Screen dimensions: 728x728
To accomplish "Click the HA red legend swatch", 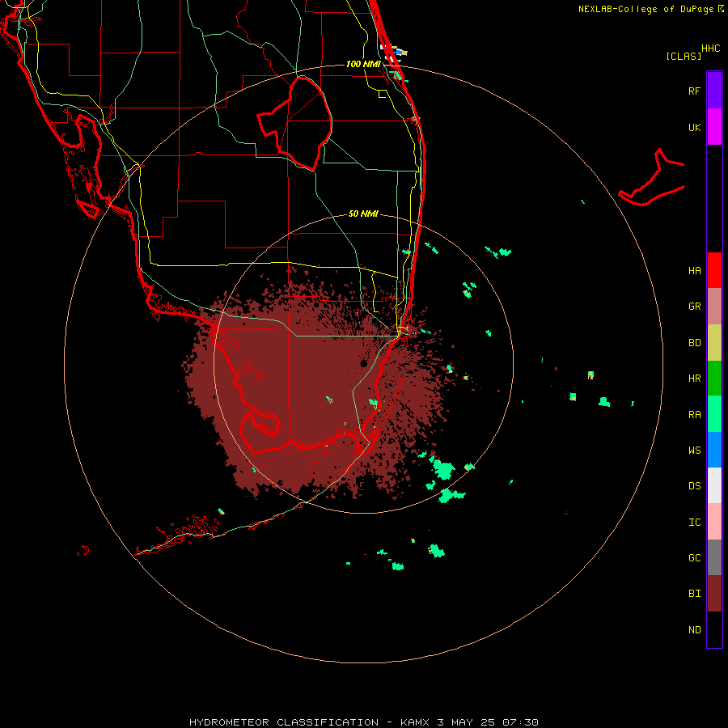I will [x=714, y=270].
